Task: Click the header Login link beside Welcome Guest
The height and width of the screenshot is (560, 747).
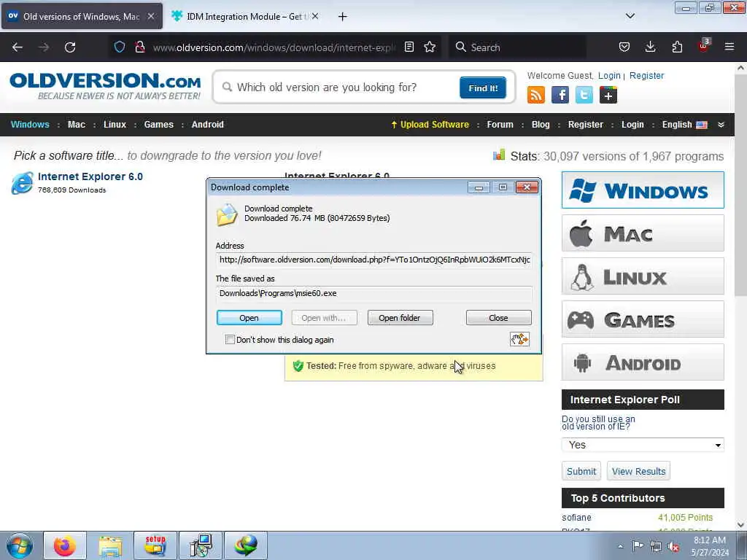Action: tap(609, 75)
